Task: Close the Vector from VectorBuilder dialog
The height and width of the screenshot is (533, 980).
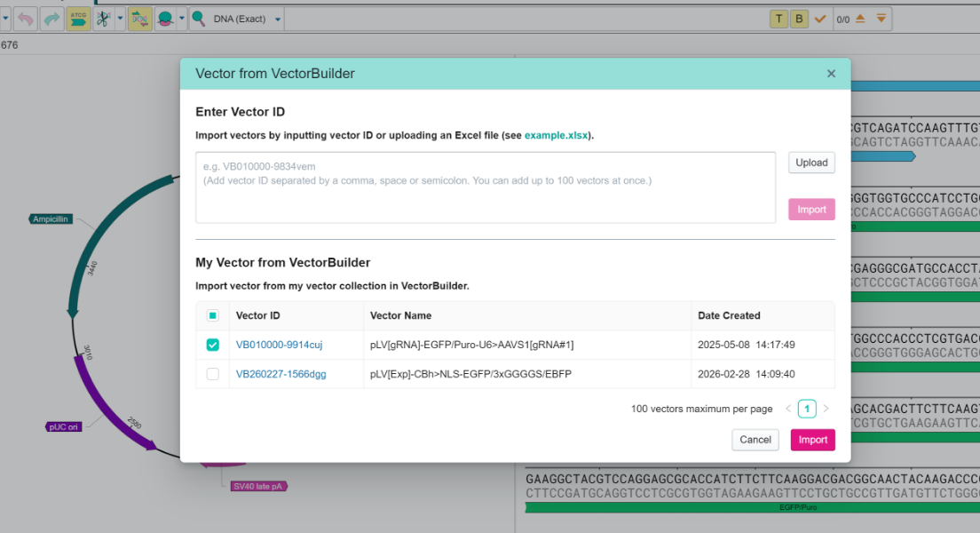Action: click(x=831, y=74)
